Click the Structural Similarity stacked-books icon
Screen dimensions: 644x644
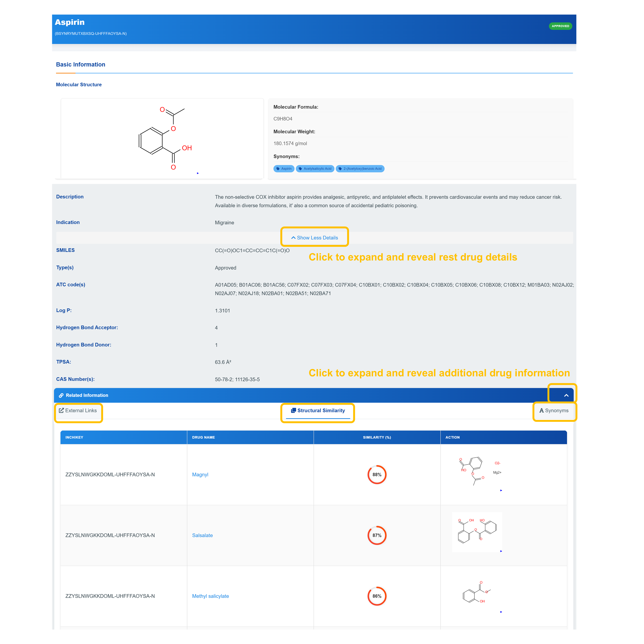point(293,410)
